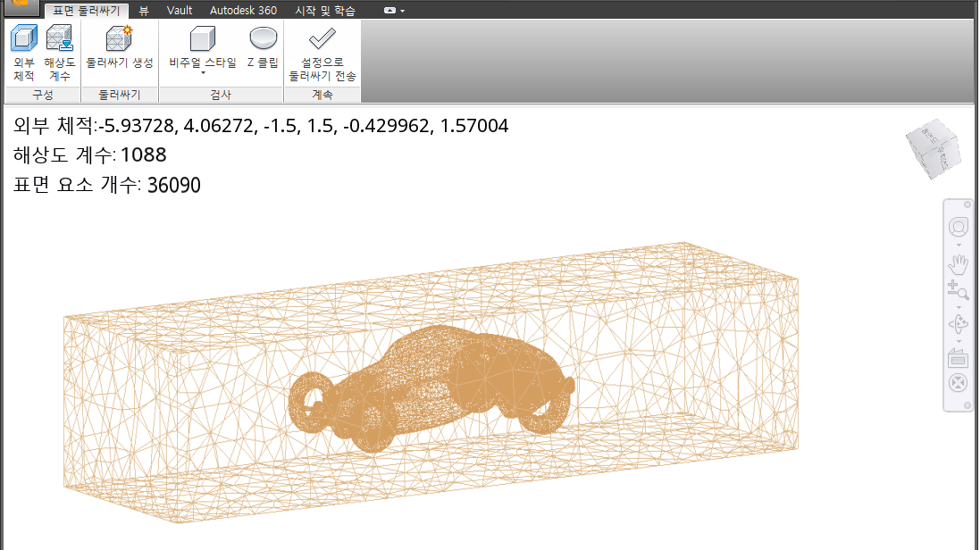Click the 둘러싸기 panel title
The image size is (980, 550).
pos(120,95)
